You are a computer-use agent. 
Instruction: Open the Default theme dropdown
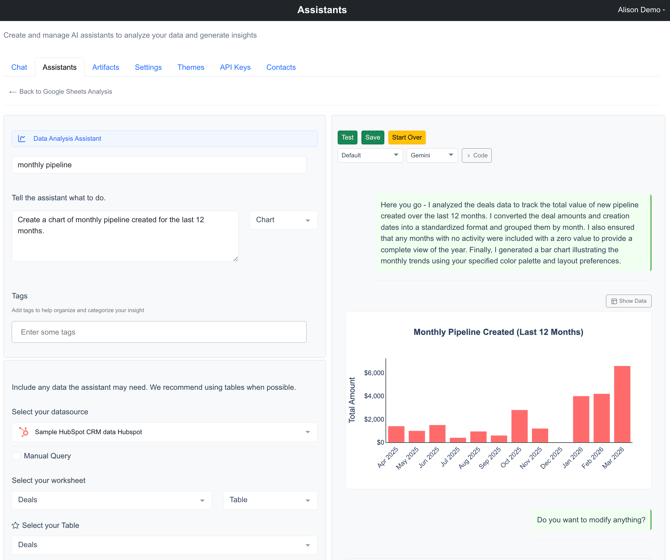point(369,156)
